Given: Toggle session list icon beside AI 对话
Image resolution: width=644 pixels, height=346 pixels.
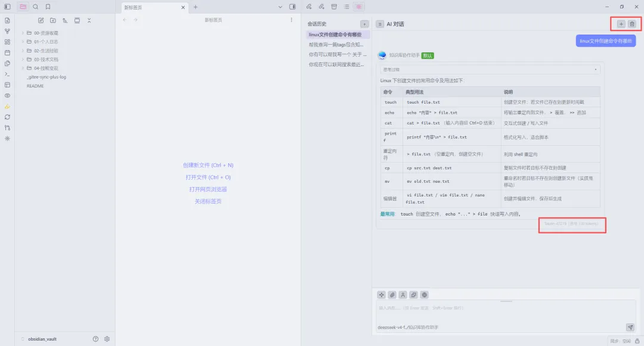Looking at the screenshot, I should click(x=380, y=24).
